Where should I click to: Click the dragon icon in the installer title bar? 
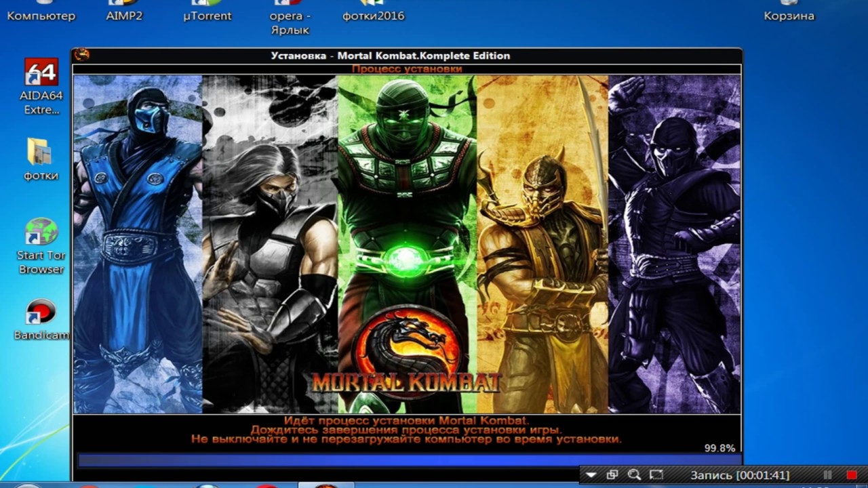click(81, 55)
